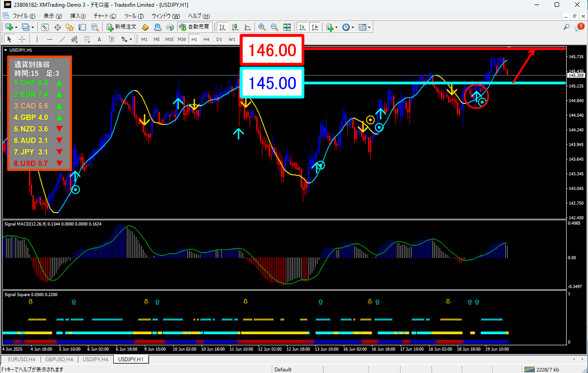Viewport: 588px width, 373px height.
Task: Switch to the GBPUSD,H4 chart tab
Action: pyautogui.click(x=59, y=359)
